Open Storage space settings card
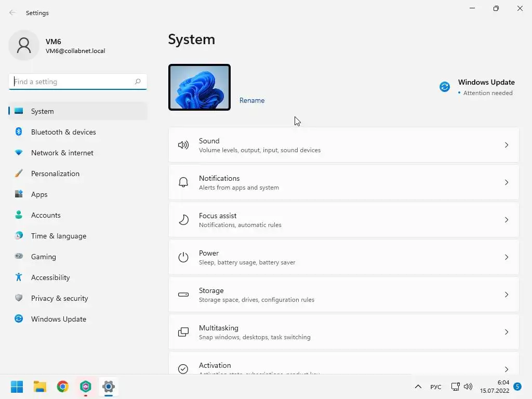 (344, 295)
